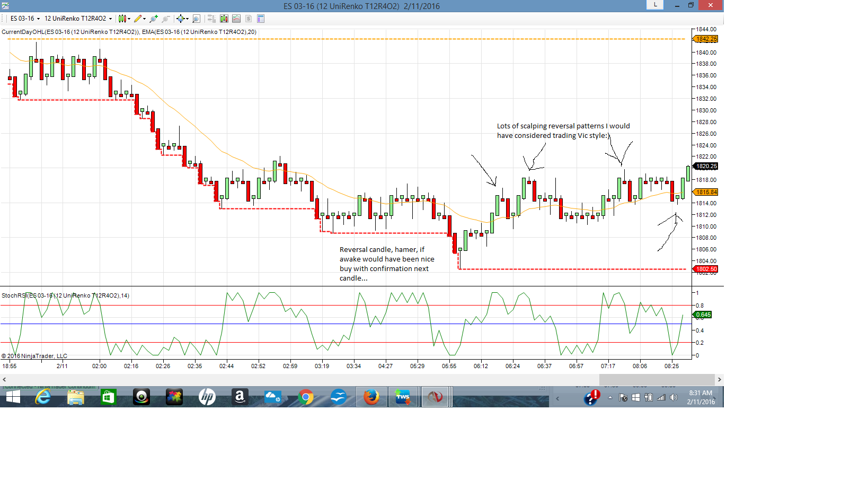
Task: Open the Action Center flag icon
Action: (623, 397)
